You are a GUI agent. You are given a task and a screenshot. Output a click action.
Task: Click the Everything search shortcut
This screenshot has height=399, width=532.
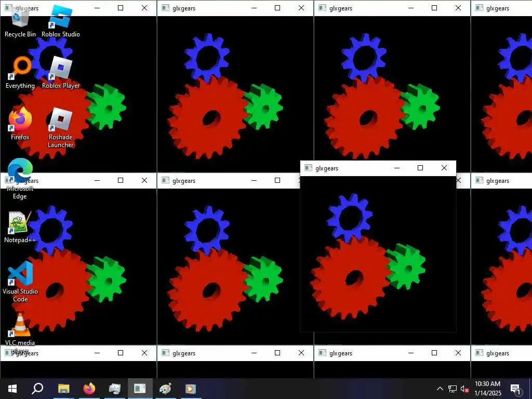pos(20,73)
